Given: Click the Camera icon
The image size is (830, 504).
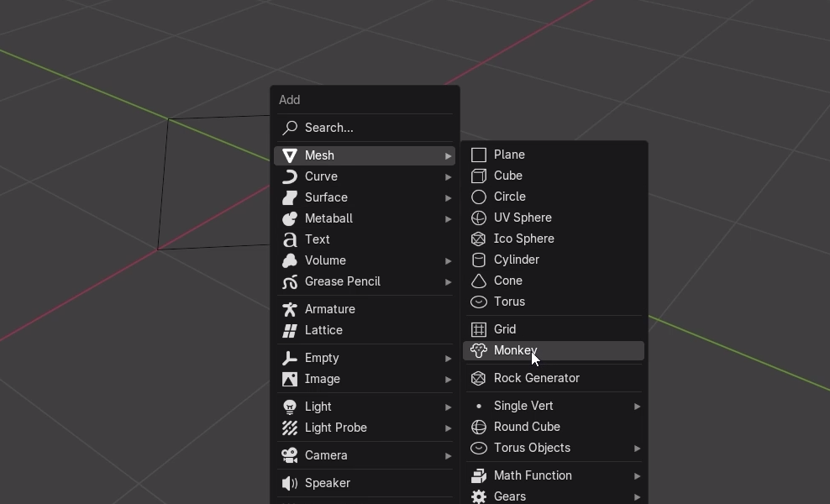Looking at the screenshot, I should pos(290,455).
